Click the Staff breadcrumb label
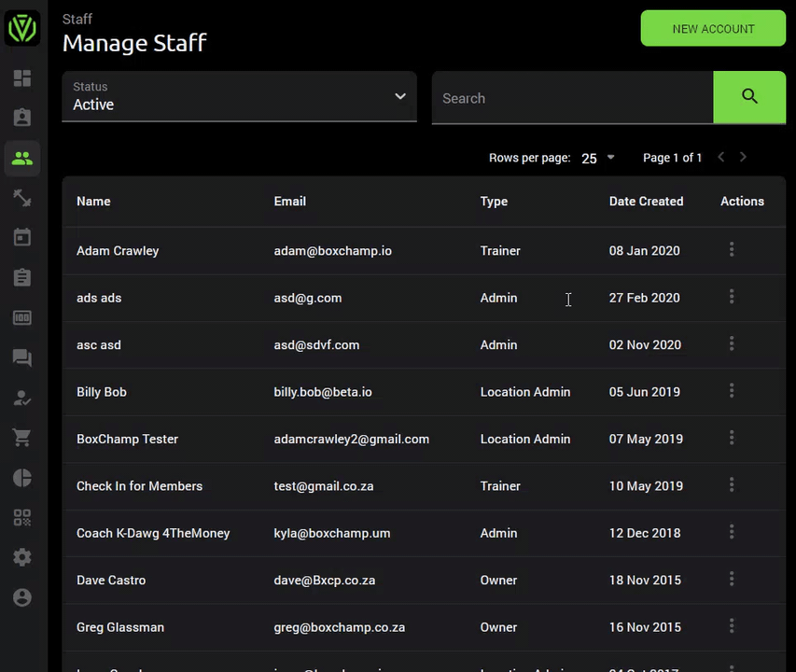The height and width of the screenshot is (672, 796). click(77, 20)
